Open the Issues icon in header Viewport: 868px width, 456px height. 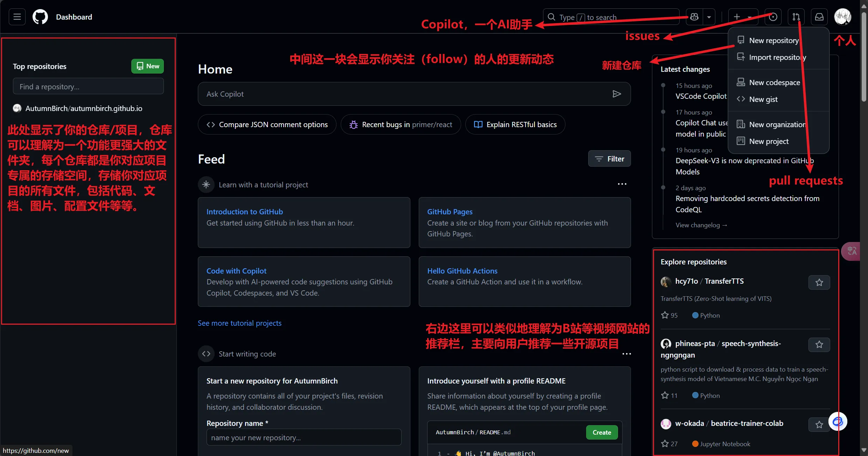click(773, 17)
